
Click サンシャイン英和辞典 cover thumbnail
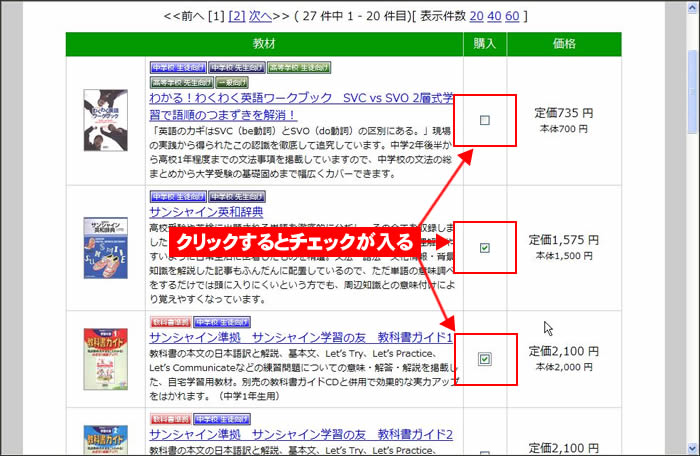pyautogui.click(x=106, y=248)
